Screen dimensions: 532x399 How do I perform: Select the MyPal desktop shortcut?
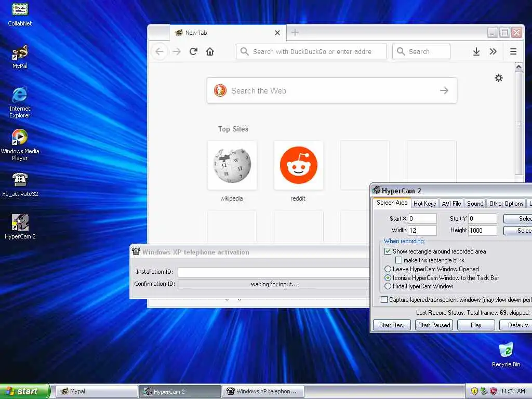click(20, 57)
